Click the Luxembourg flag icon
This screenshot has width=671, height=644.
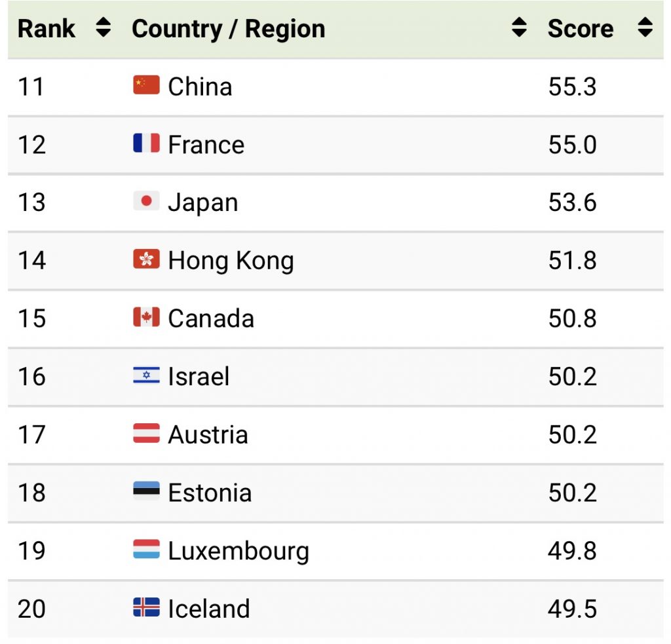point(145,550)
